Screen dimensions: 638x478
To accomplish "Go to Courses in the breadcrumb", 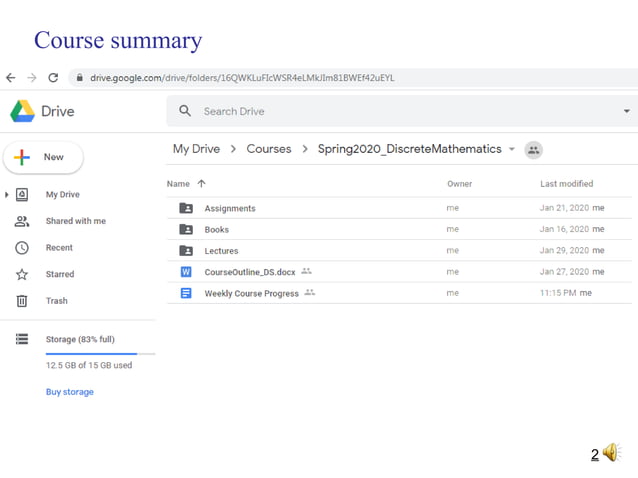I will click(x=268, y=149).
